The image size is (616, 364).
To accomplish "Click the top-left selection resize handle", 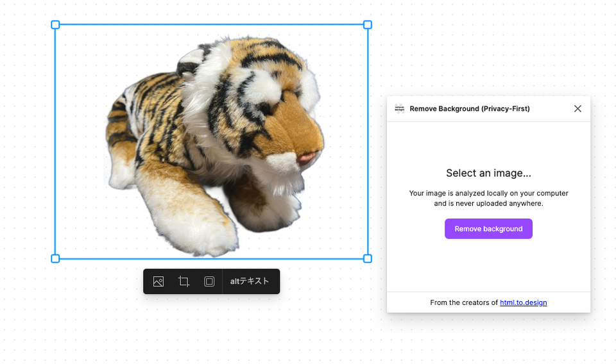I will click(55, 25).
